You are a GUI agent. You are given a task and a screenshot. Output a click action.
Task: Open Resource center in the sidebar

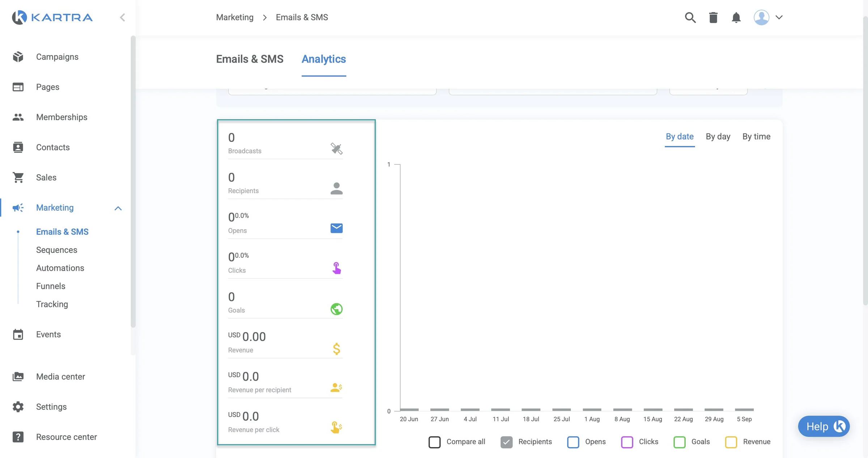click(x=67, y=437)
